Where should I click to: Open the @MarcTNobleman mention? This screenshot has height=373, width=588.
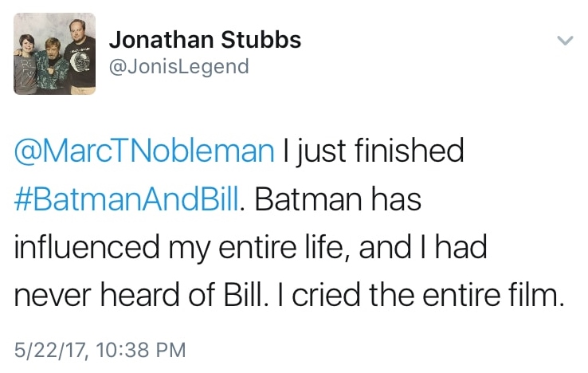(143, 152)
